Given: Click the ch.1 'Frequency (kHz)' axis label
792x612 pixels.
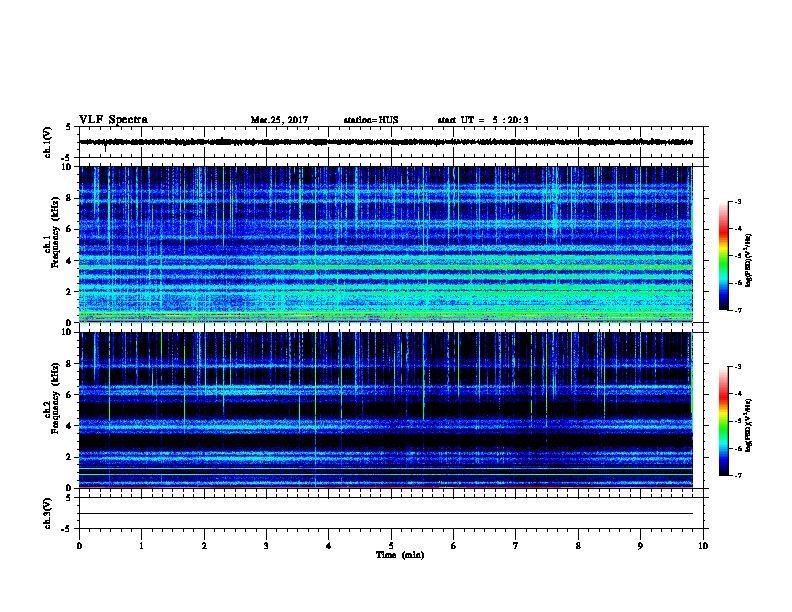Looking at the screenshot, I should 55,232.
